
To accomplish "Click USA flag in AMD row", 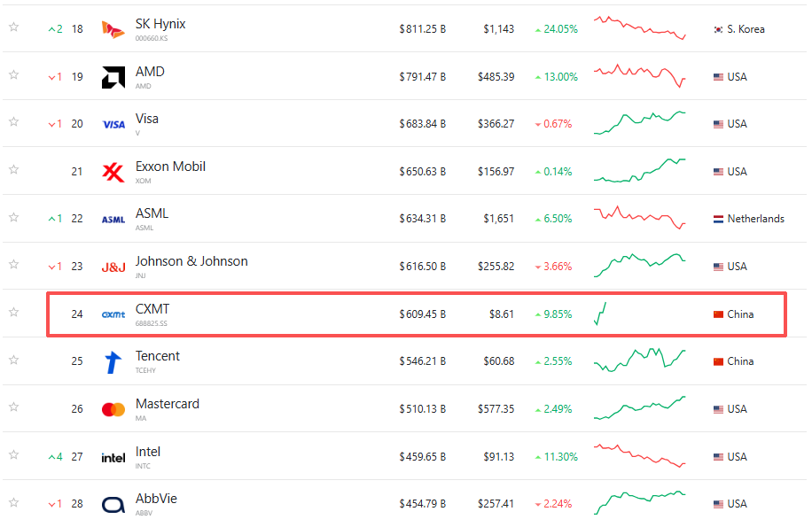I will click(x=718, y=77).
